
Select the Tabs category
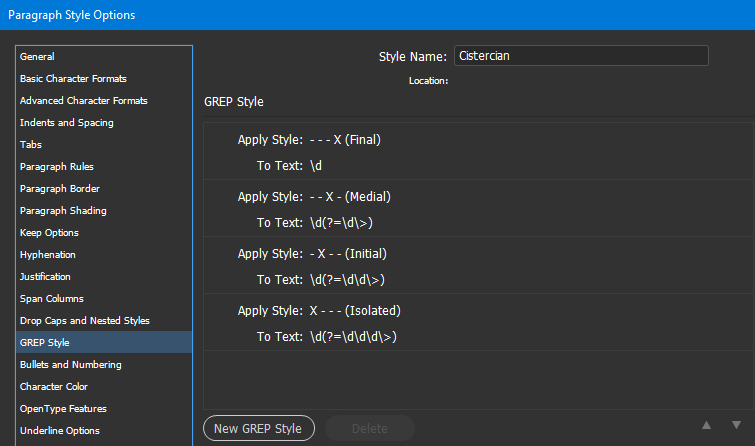pyautogui.click(x=31, y=145)
